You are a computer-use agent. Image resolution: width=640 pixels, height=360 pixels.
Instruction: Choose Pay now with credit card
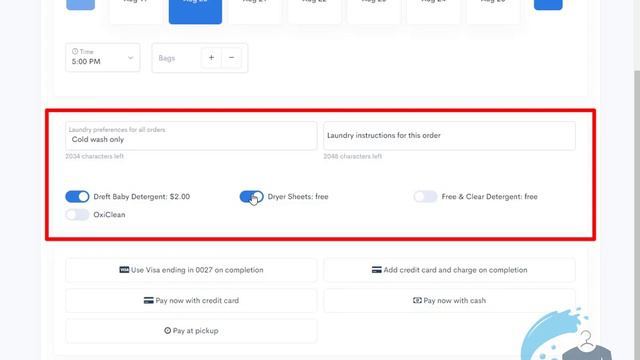click(191, 300)
